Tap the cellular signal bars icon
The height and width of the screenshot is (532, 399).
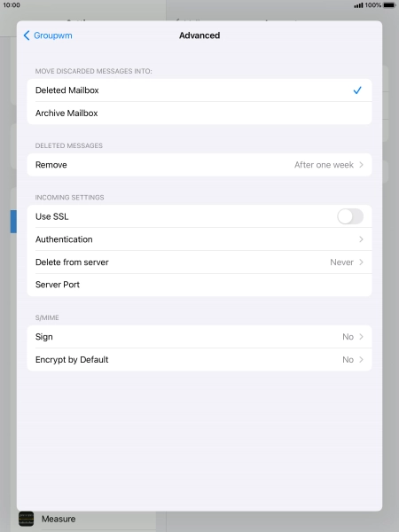click(358, 5)
